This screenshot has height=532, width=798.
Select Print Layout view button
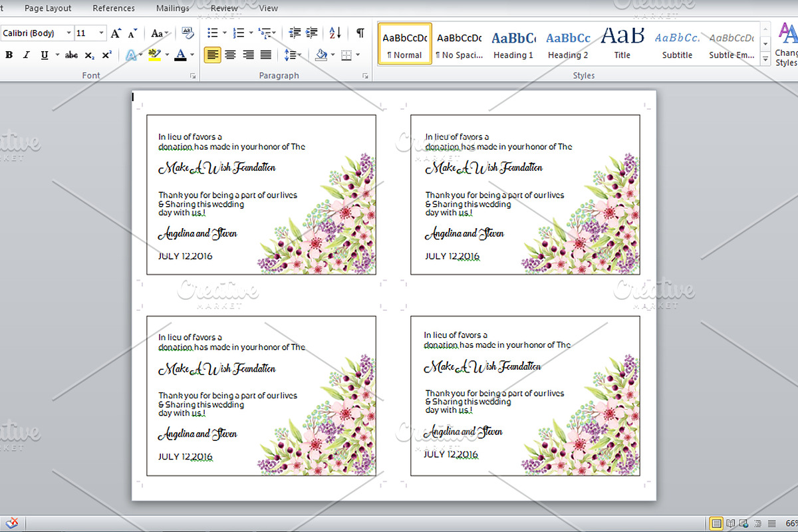716,523
